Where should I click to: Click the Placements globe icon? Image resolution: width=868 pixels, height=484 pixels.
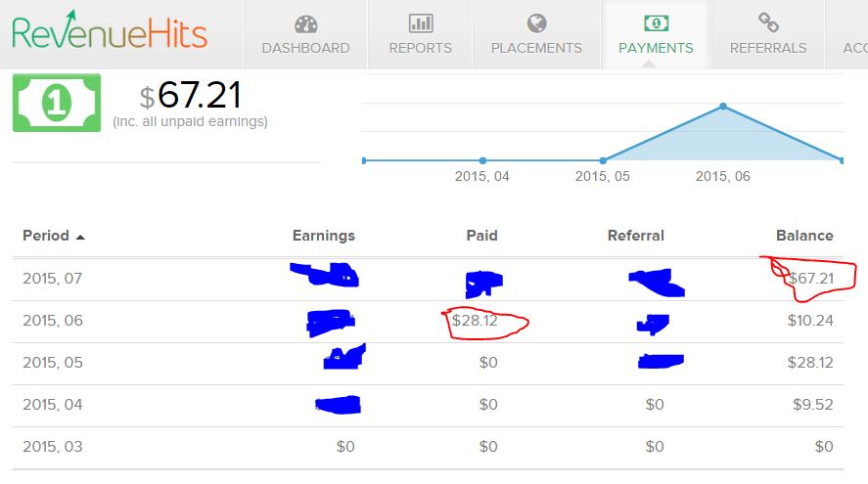pos(536,23)
